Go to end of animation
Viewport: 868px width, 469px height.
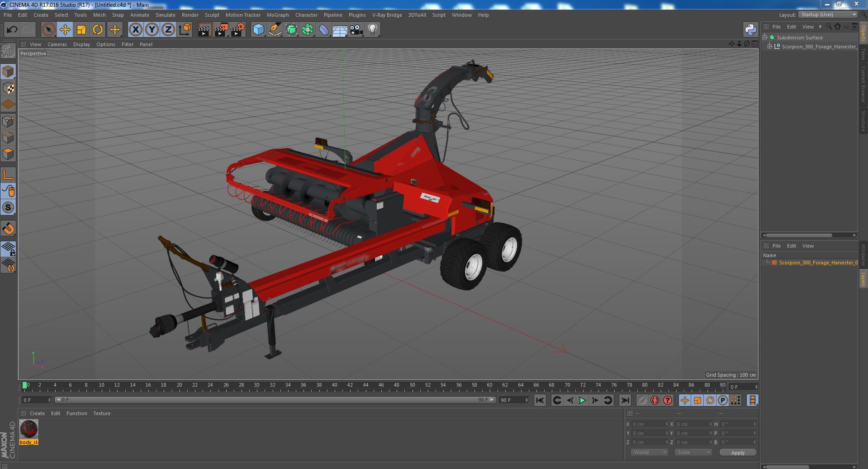pos(625,400)
